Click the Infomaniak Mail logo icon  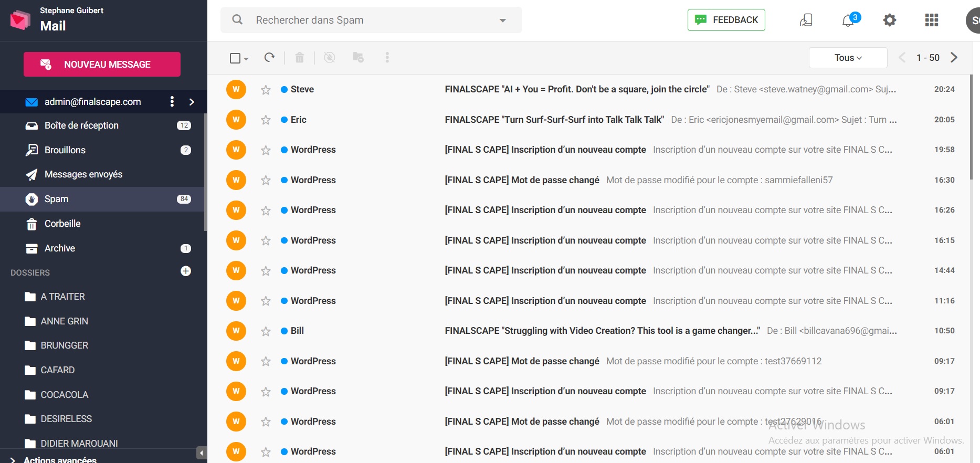pos(20,20)
